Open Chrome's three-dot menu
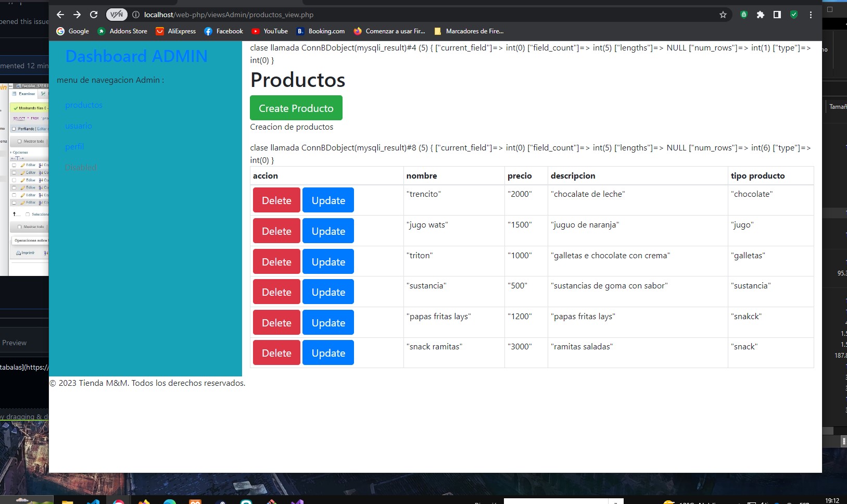Viewport: 847px width, 504px height. point(811,15)
